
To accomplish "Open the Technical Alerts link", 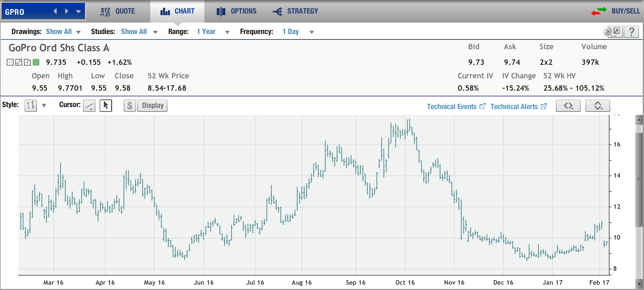I will 518,107.
